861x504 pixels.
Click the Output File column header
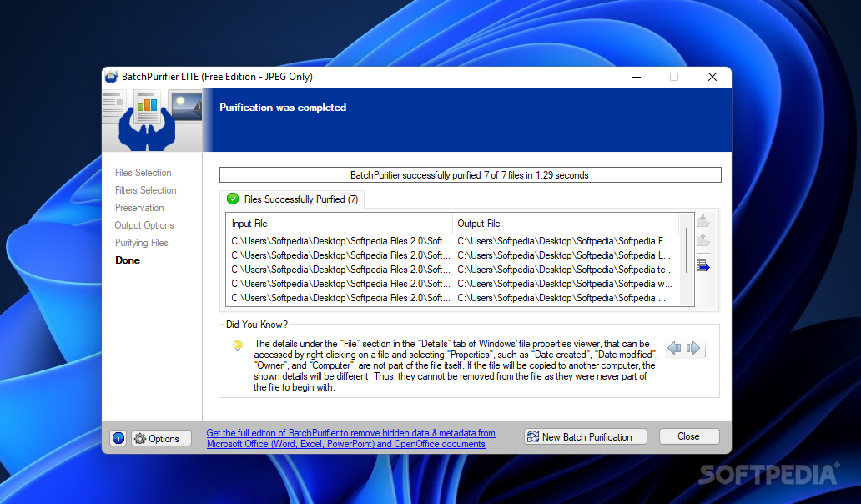coord(565,224)
